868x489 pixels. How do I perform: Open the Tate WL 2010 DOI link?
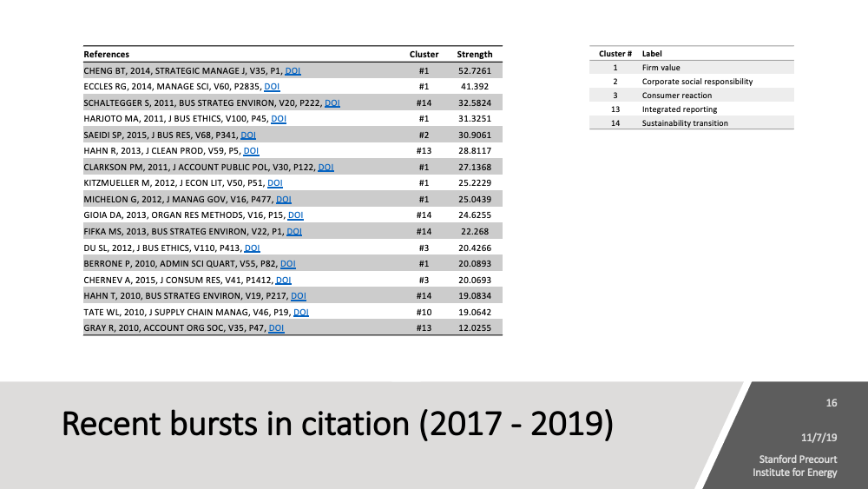click(x=301, y=312)
